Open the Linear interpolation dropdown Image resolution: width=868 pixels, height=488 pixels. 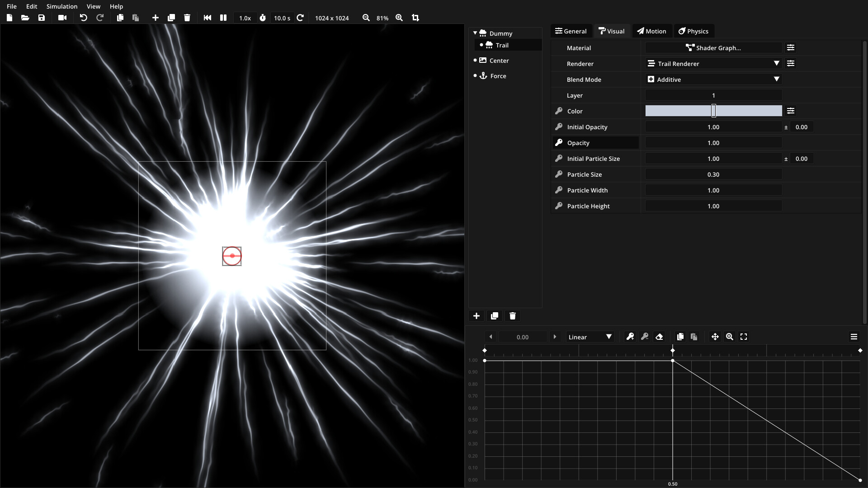pyautogui.click(x=590, y=337)
